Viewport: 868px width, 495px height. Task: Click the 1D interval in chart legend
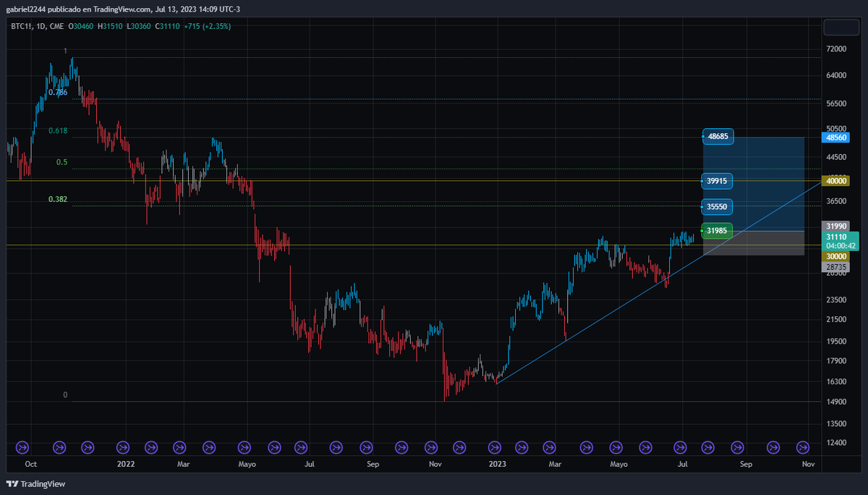pos(42,26)
